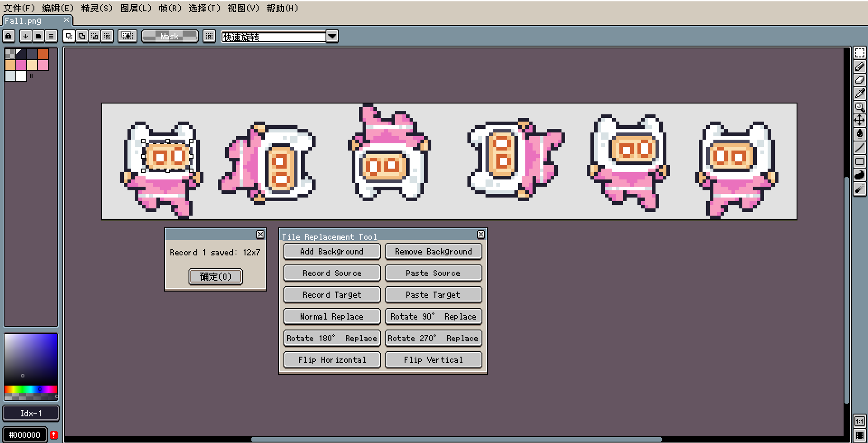The image size is (868, 443).
Task: Pick the white palette swatch
Action: pos(21,76)
